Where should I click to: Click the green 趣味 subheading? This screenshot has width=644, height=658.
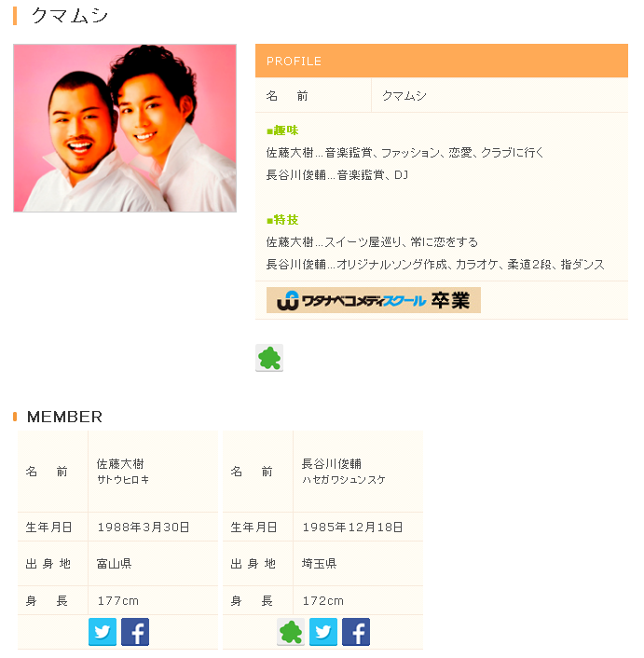coord(282,130)
